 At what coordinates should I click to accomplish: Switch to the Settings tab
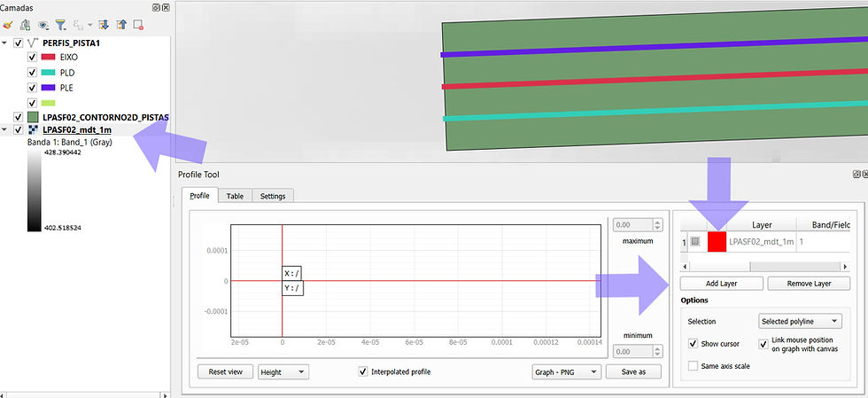273,196
